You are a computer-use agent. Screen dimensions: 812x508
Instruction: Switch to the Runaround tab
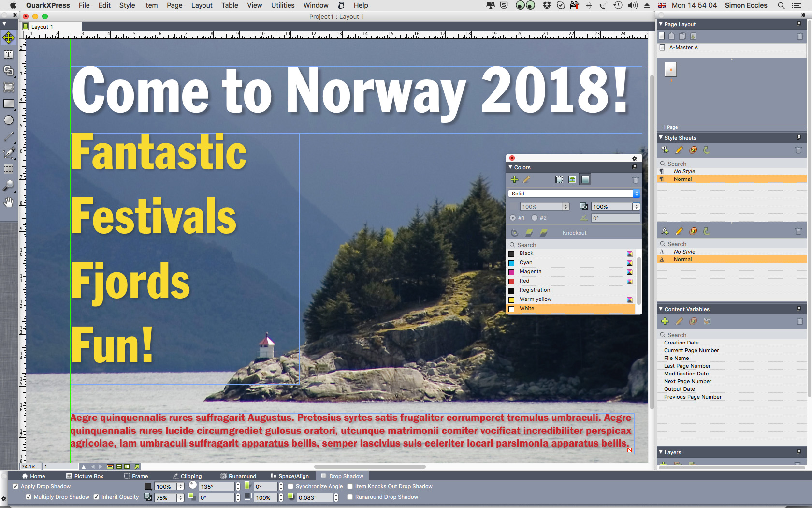coord(238,476)
